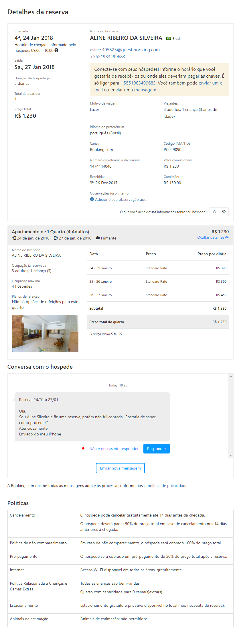The width and height of the screenshot is (241, 644).
Task: Click the Brazil flag icon
Action: [x=169, y=38]
